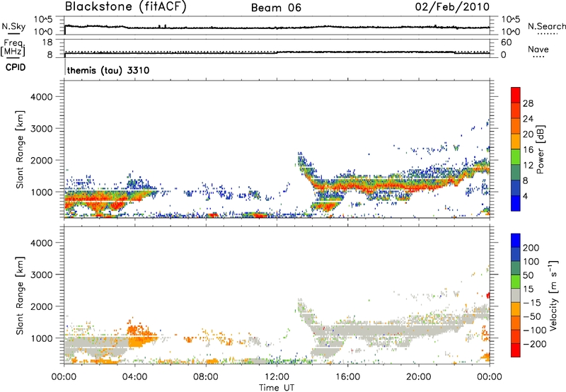The width and height of the screenshot is (566, 392).
Task: Click the themis (tau) 3310 text
Action: click(108, 70)
